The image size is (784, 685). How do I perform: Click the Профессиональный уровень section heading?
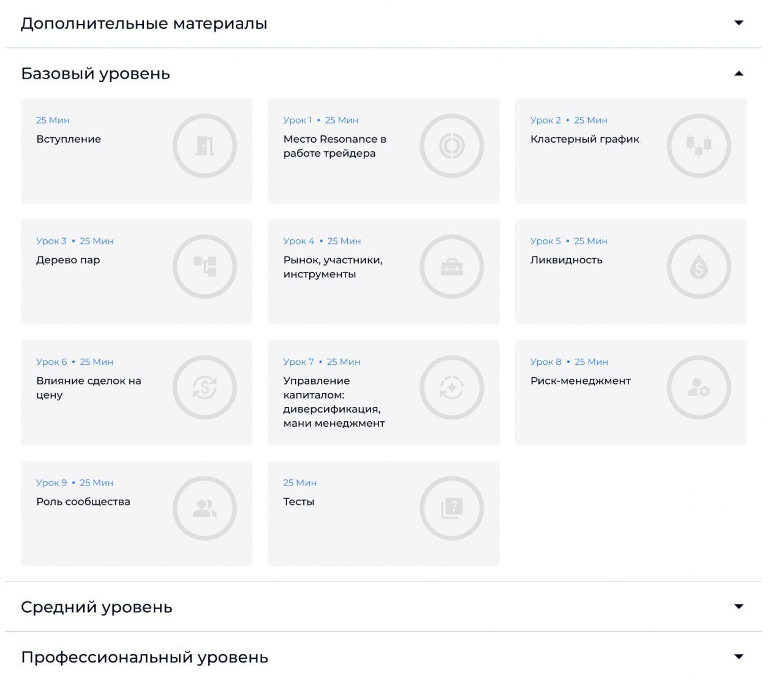(145, 657)
